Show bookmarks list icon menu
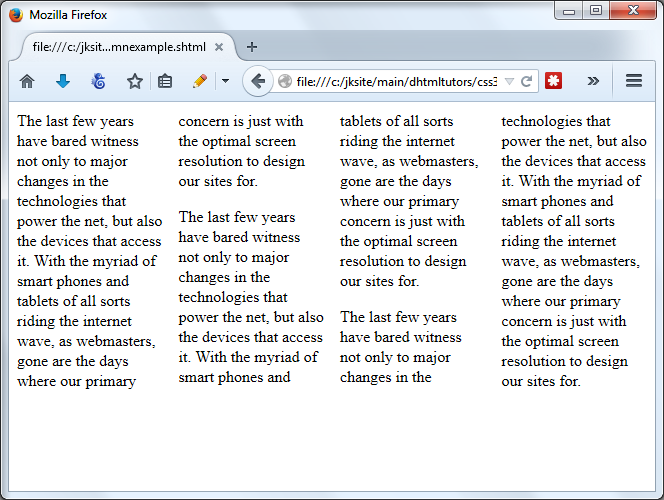This screenshot has height=500, width=664. (x=165, y=81)
